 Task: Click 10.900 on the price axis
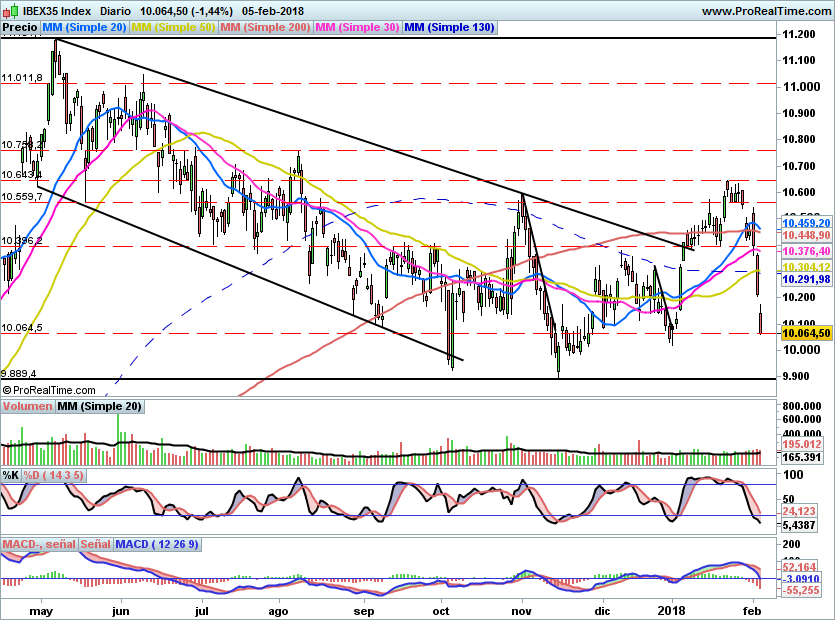coord(798,113)
